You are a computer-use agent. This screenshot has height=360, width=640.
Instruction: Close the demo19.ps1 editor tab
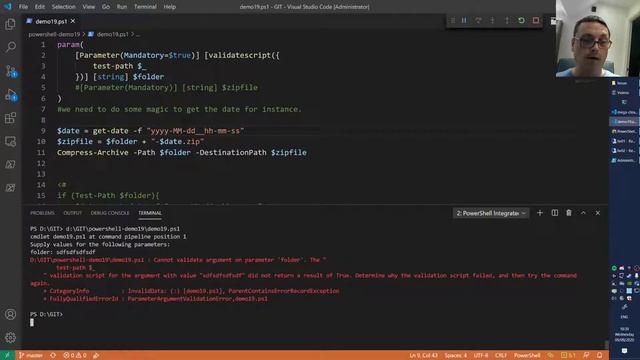click(73, 21)
